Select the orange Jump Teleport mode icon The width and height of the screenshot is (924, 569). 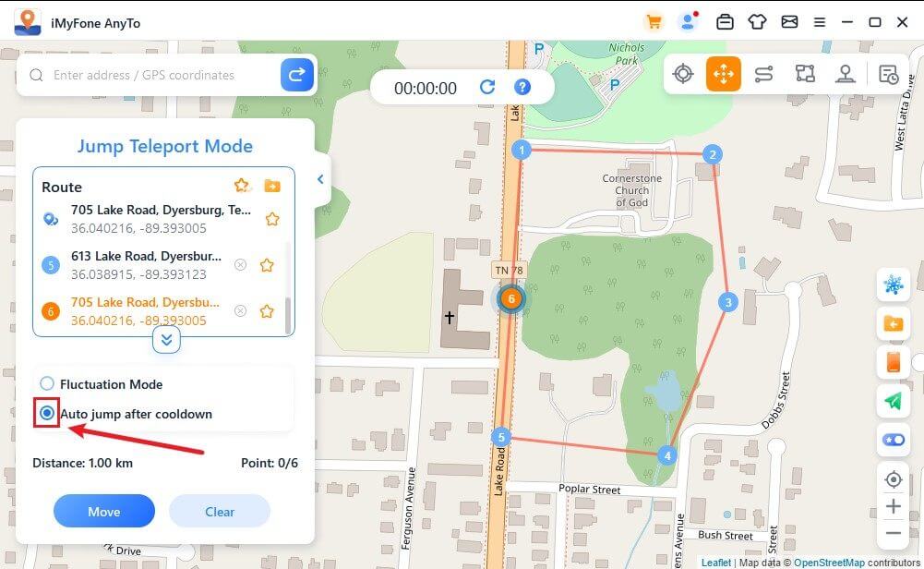point(723,74)
